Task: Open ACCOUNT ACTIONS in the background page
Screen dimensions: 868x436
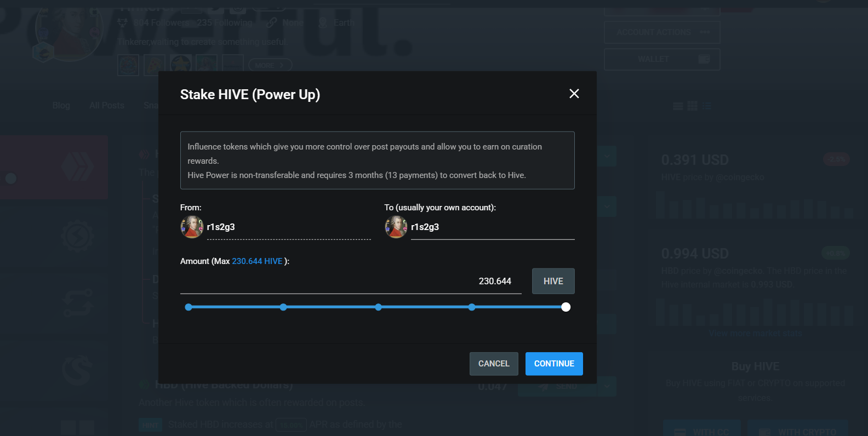Action: coord(662,32)
